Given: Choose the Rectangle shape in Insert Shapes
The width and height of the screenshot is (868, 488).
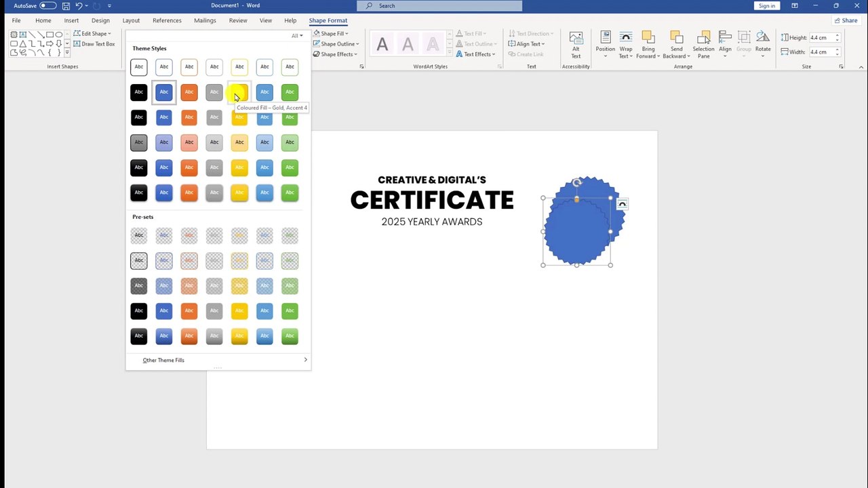Looking at the screenshot, I should [x=50, y=35].
